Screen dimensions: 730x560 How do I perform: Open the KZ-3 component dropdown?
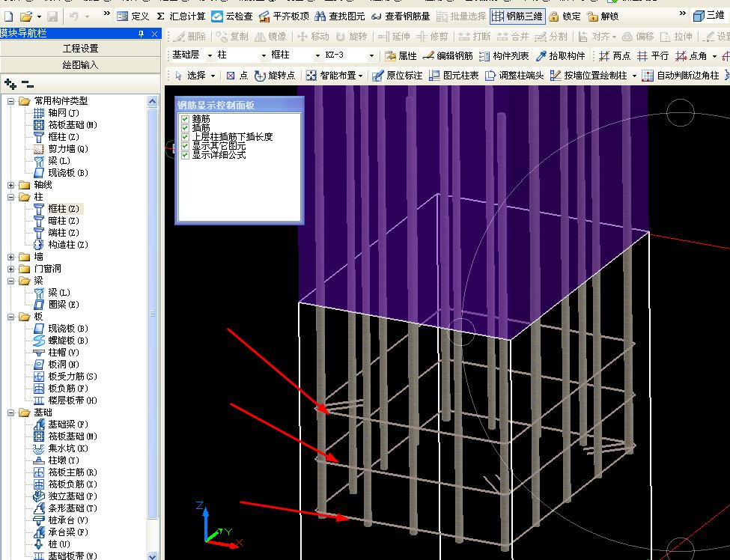point(371,55)
